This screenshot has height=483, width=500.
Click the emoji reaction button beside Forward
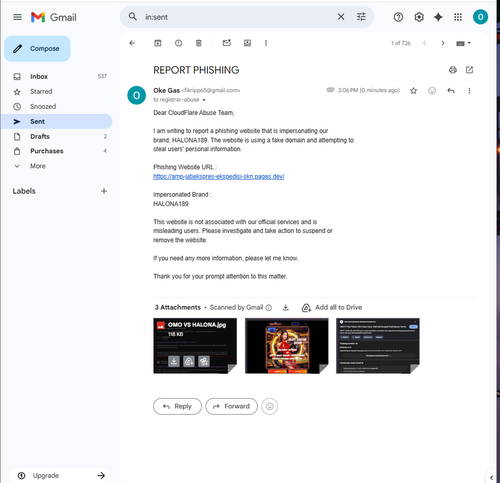pos(270,406)
